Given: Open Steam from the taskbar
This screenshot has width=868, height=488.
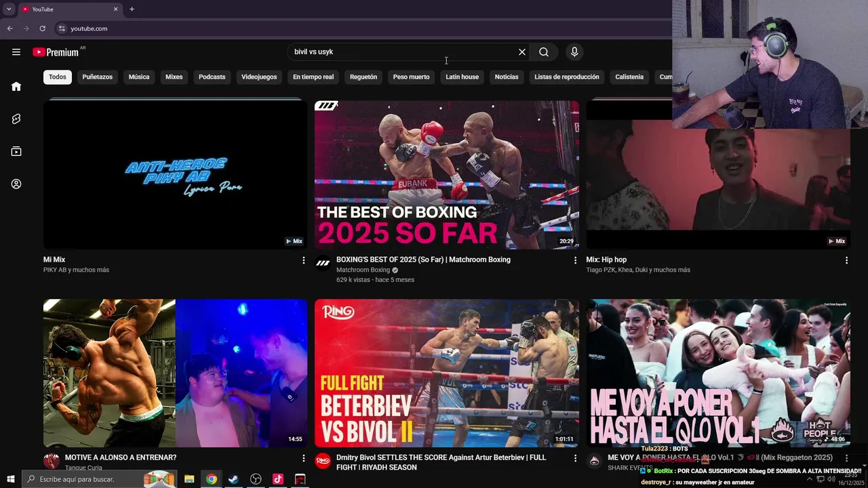Looking at the screenshot, I should [233, 479].
